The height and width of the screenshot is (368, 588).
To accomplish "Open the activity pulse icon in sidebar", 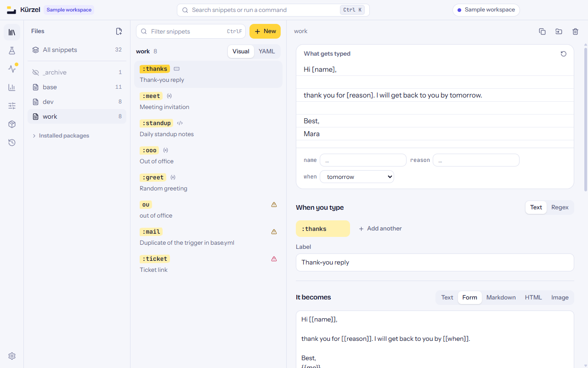I will 12,69.
